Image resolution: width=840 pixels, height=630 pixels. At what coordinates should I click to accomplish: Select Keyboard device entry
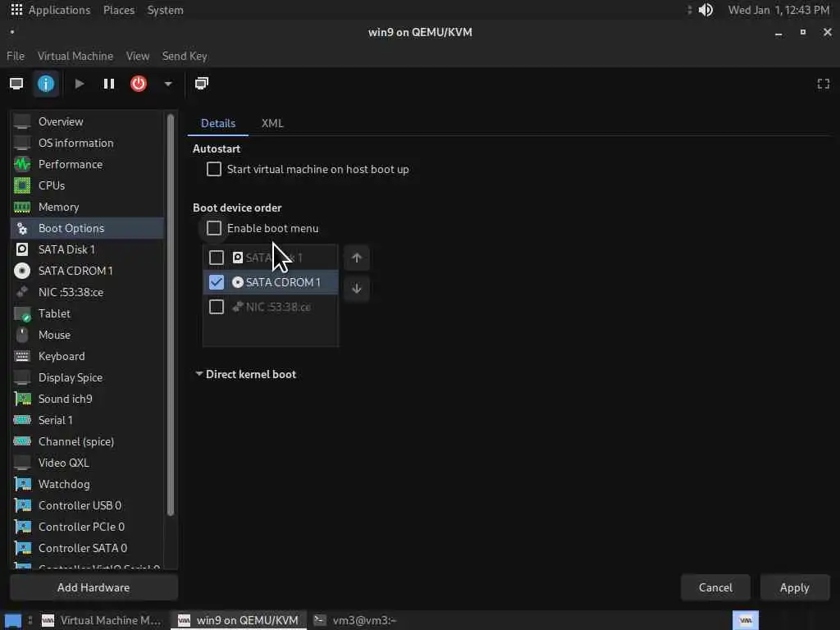pos(87,356)
